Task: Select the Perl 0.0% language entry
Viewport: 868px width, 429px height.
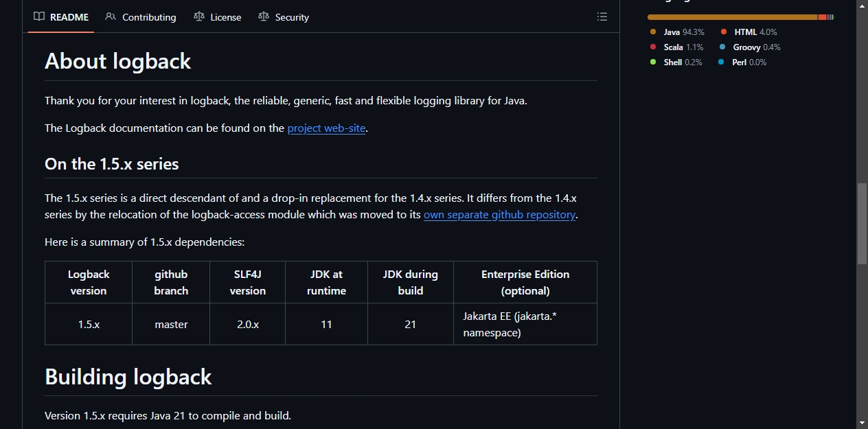Action: [x=742, y=62]
